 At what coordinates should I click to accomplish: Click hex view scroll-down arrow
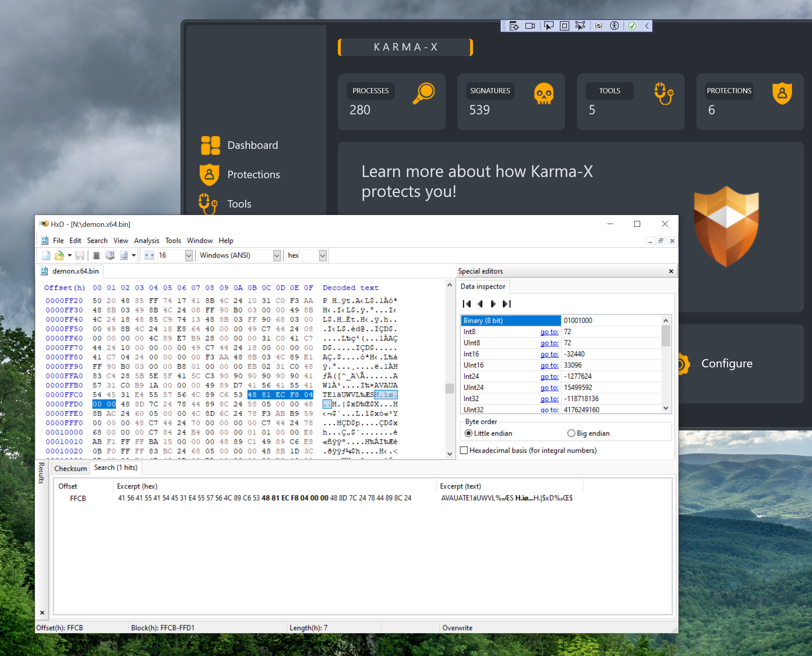click(449, 454)
